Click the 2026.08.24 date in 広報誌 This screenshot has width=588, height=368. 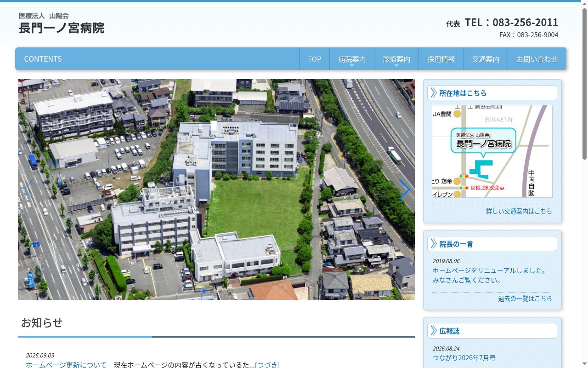(446, 349)
